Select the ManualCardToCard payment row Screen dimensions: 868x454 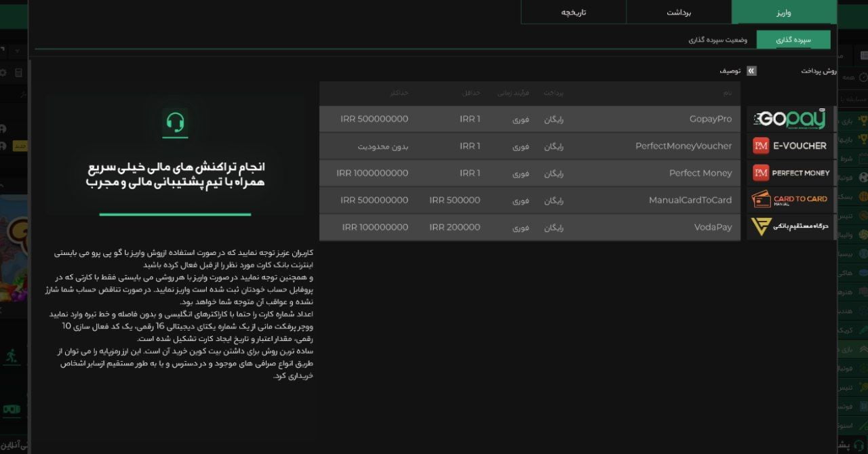coord(529,200)
